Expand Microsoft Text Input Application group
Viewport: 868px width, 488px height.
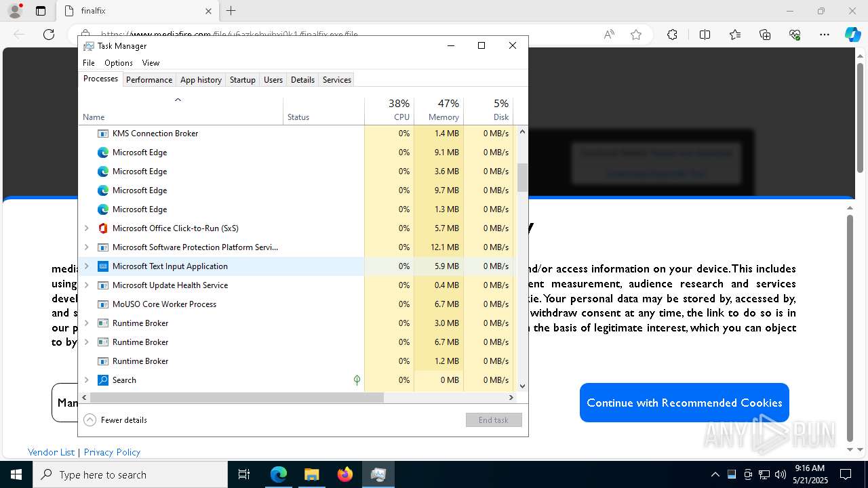[86, 266]
